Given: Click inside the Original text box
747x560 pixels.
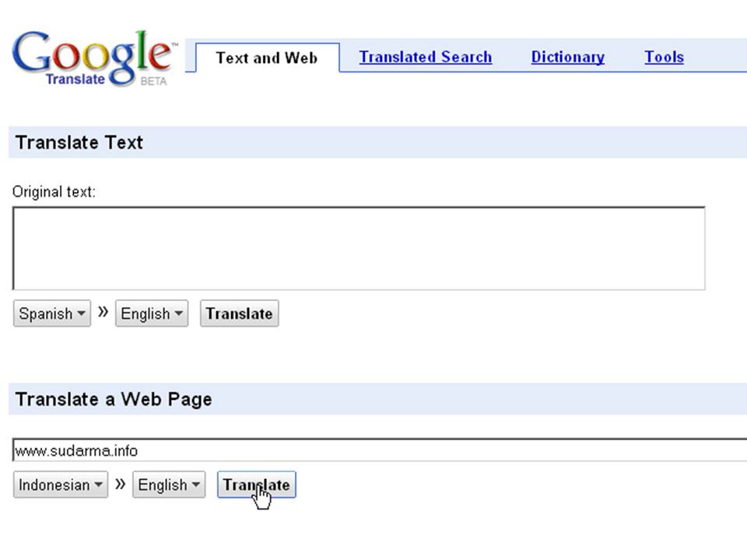Looking at the screenshot, I should click(x=358, y=248).
